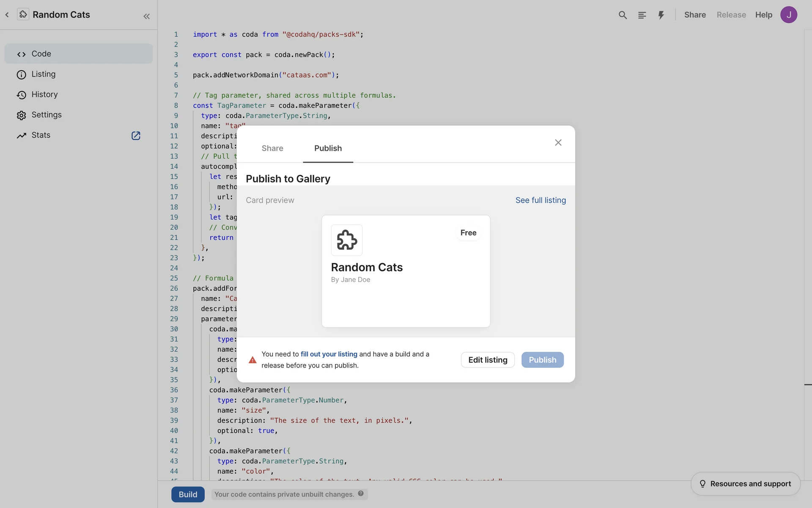Click the help icon beside unbuilt changes

[361, 494]
